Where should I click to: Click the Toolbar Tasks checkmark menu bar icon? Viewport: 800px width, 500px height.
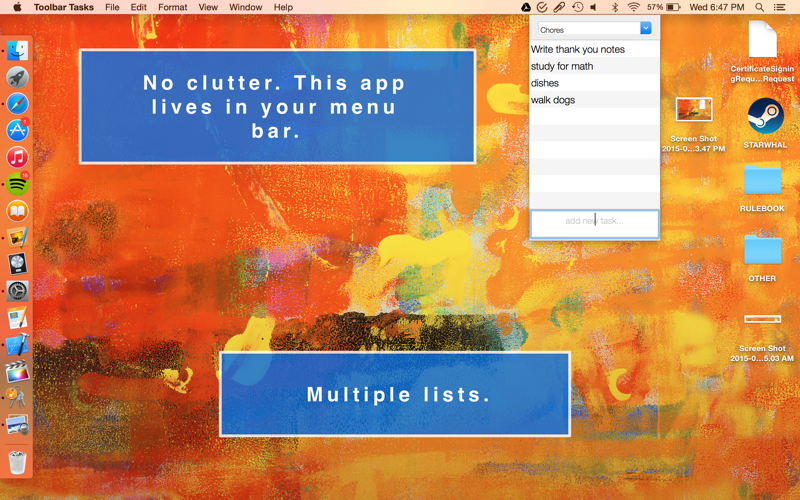point(542,7)
